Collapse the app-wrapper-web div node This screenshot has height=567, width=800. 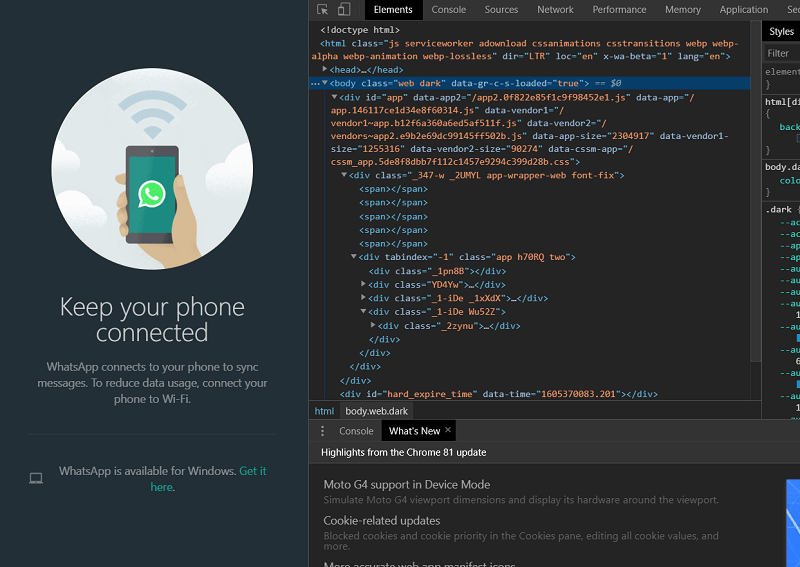click(x=344, y=175)
